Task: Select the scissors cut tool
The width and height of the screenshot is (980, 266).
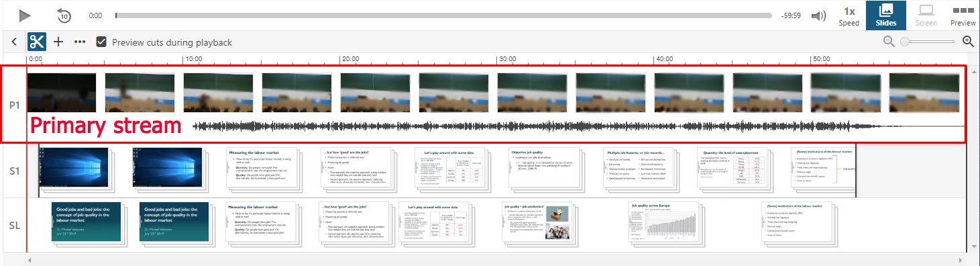Action: point(36,42)
